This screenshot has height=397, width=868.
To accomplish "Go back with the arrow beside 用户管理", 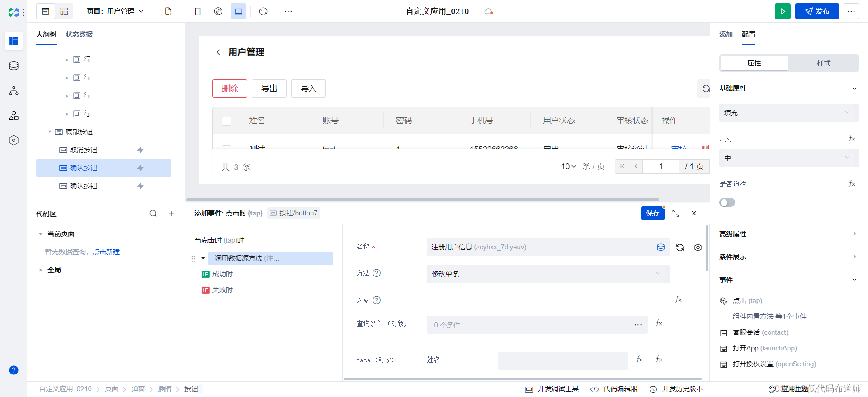I will pos(218,52).
